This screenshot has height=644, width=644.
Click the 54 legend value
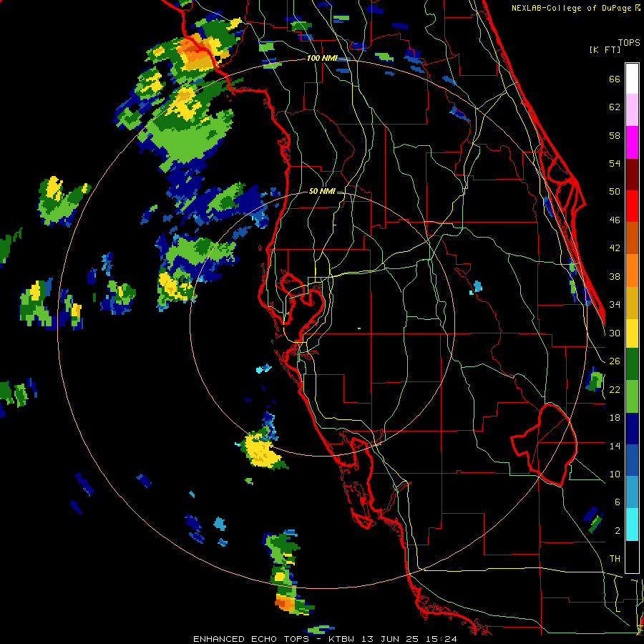pos(615,163)
